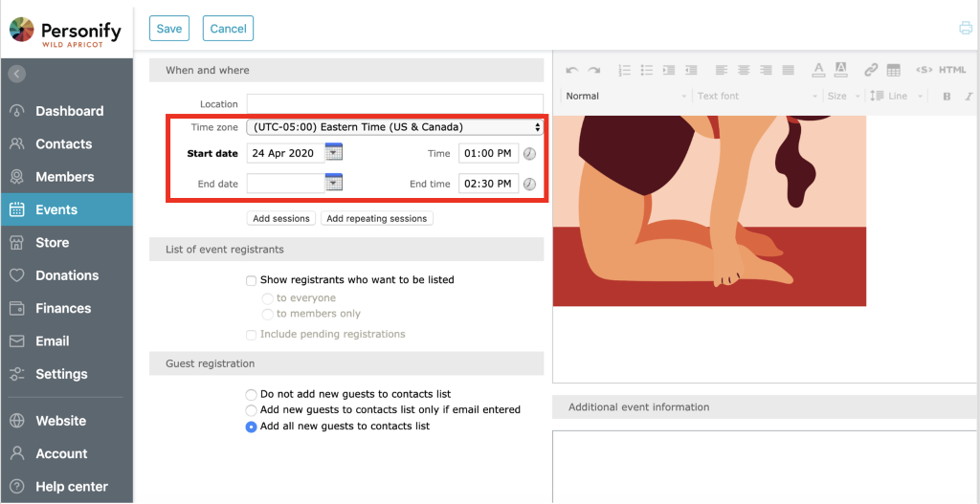Open the End date calendar picker
This screenshot has width=980, height=504.
click(334, 183)
